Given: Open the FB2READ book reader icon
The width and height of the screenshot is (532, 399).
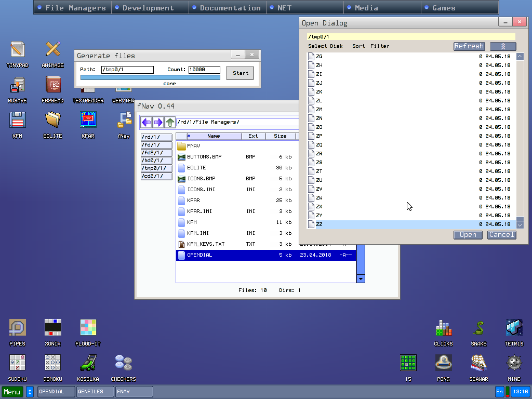Looking at the screenshot, I should tap(52, 85).
